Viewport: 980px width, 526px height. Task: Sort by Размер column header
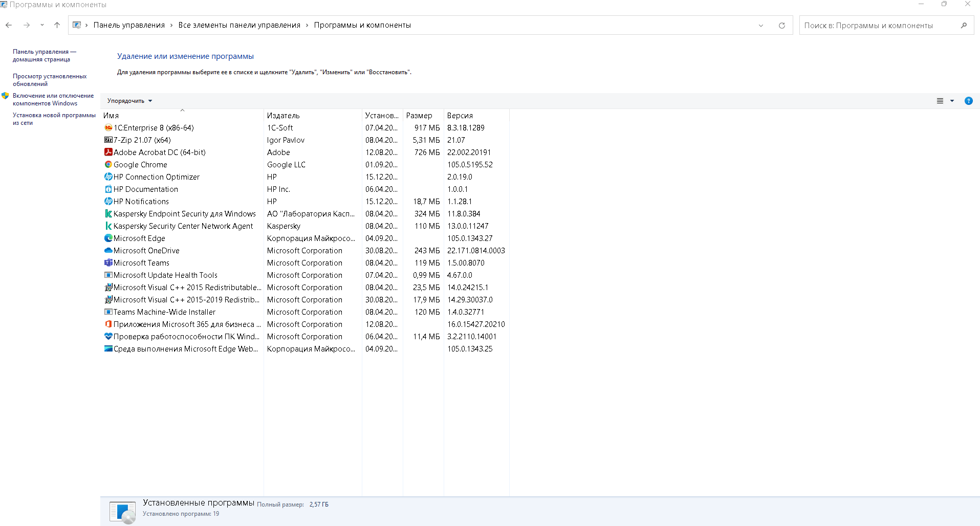pos(423,116)
